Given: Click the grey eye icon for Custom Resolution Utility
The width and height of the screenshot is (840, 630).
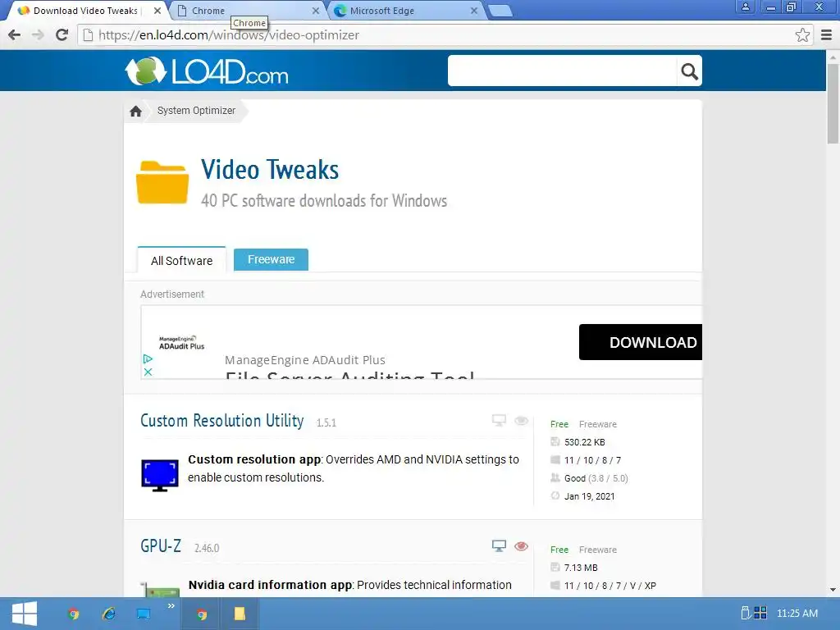Looking at the screenshot, I should click(521, 421).
